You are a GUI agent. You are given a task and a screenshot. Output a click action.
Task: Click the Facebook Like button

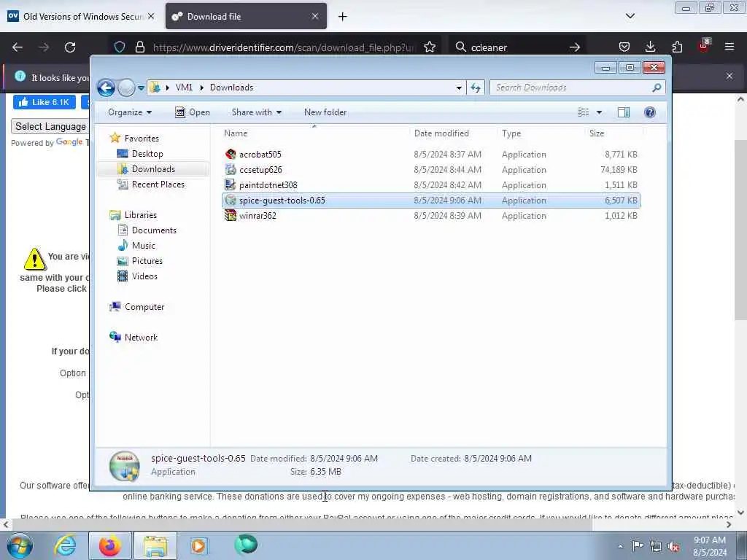(x=44, y=102)
